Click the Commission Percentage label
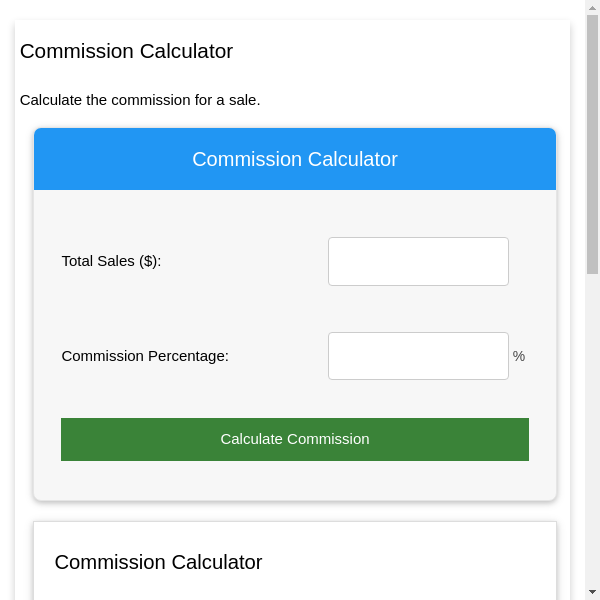 [145, 356]
